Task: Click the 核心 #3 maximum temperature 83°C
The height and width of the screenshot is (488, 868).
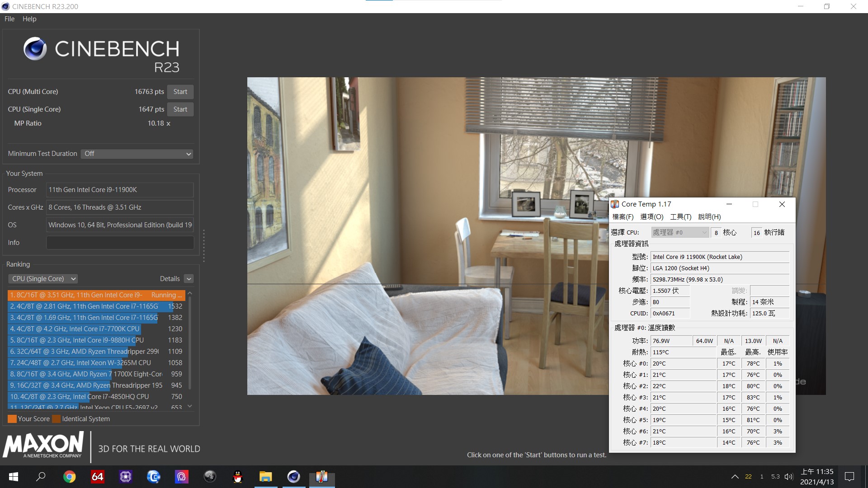Action: coord(753,398)
